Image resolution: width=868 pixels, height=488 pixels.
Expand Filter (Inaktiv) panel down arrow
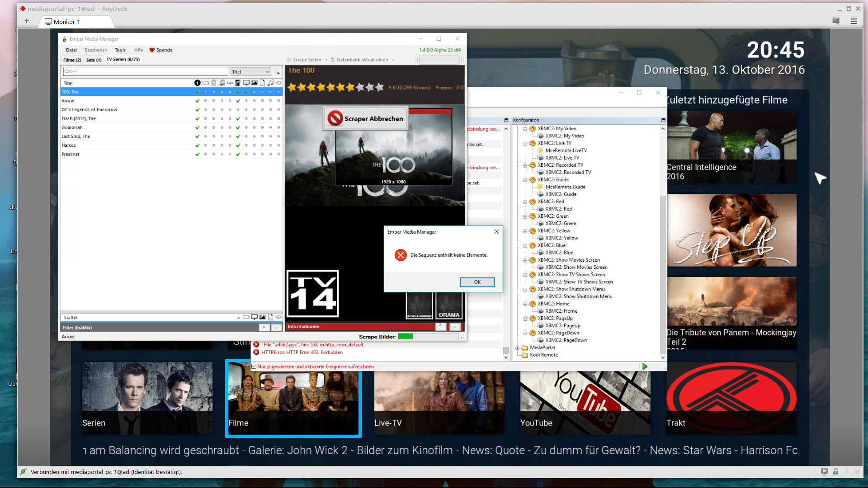276,328
